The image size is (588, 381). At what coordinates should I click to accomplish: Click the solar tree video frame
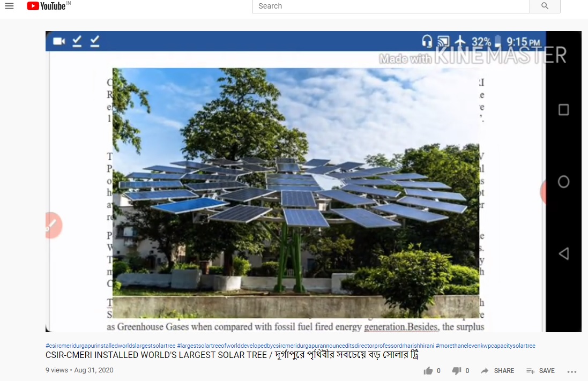coord(296,193)
